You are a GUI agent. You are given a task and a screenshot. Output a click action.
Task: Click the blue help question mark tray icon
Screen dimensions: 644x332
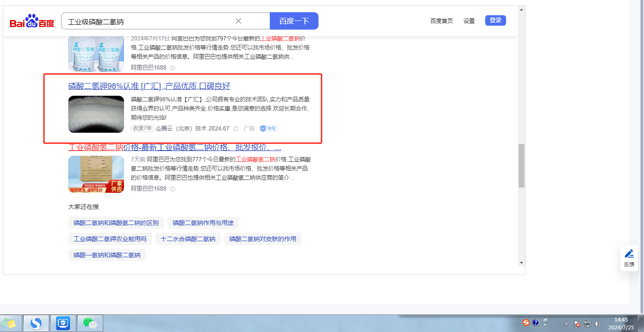pos(536,322)
